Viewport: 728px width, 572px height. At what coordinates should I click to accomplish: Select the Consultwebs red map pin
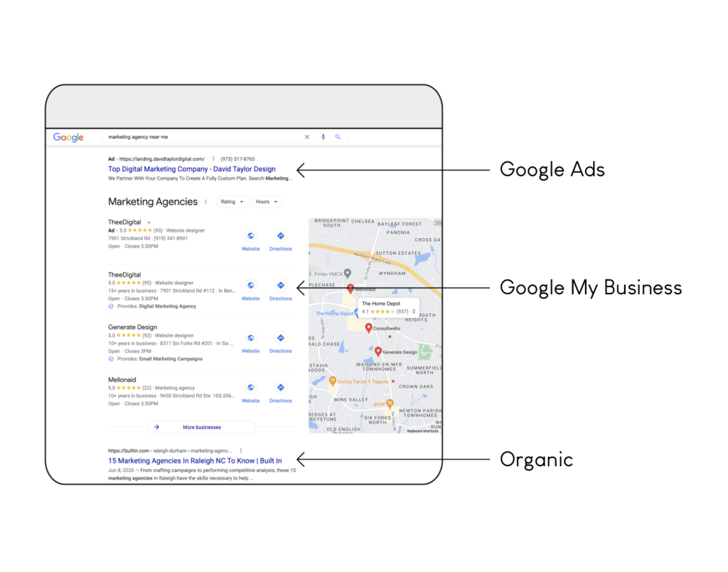pyautogui.click(x=369, y=328)
